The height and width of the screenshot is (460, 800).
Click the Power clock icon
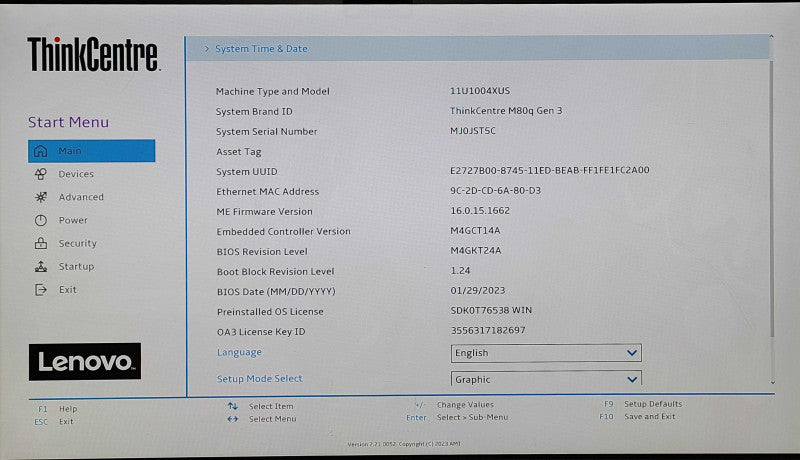point(40,220)
